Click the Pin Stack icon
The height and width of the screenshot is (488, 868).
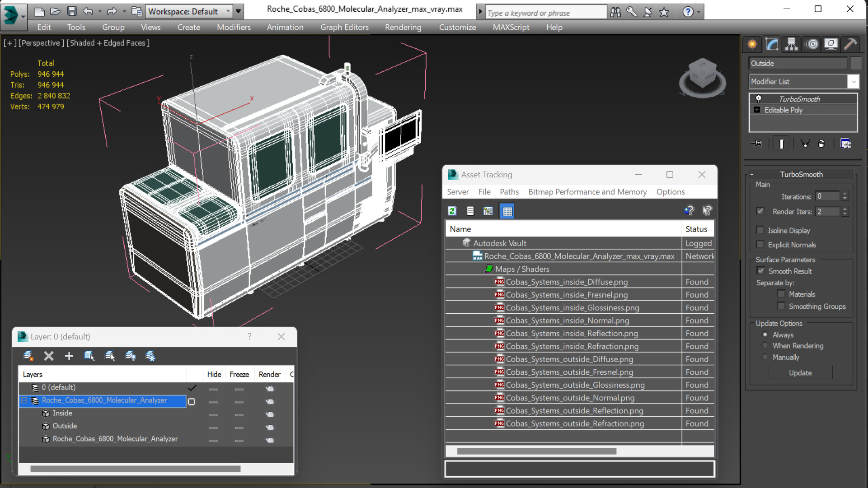(x=757, y=144)
